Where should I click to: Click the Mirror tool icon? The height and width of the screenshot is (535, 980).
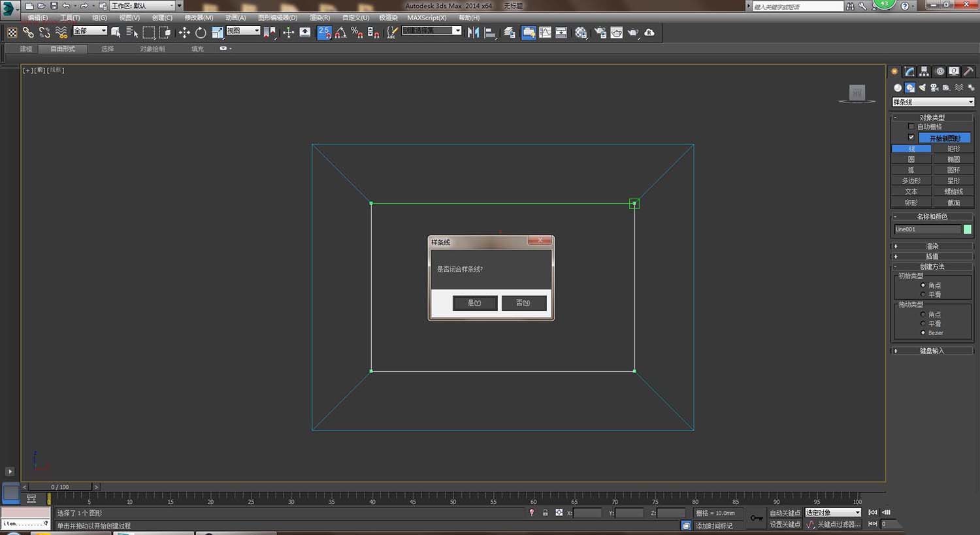[473, 33]
